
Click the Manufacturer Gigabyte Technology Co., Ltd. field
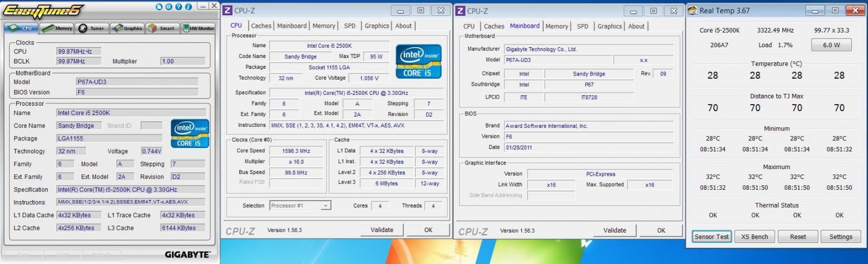(589, 49)
